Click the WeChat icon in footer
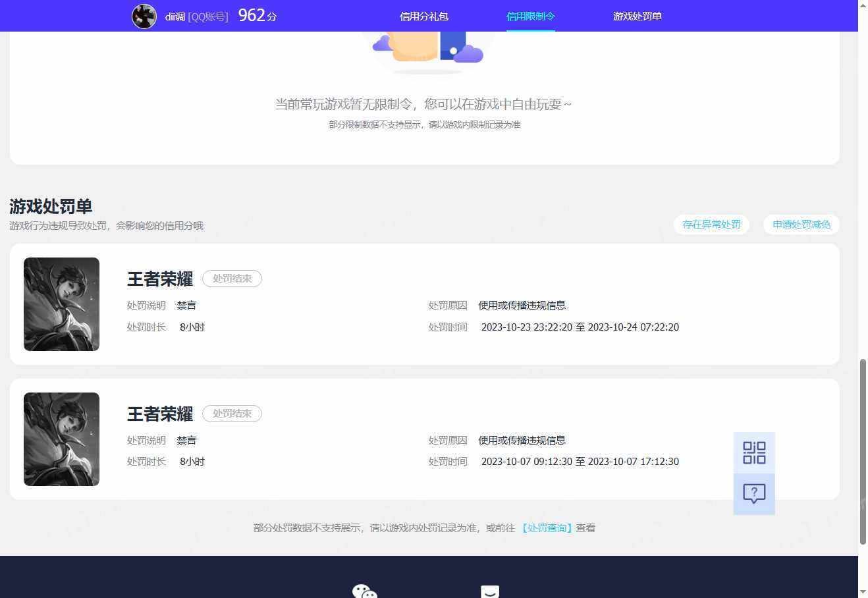Viewport: 868px width, 598px height. coord(364,591)
